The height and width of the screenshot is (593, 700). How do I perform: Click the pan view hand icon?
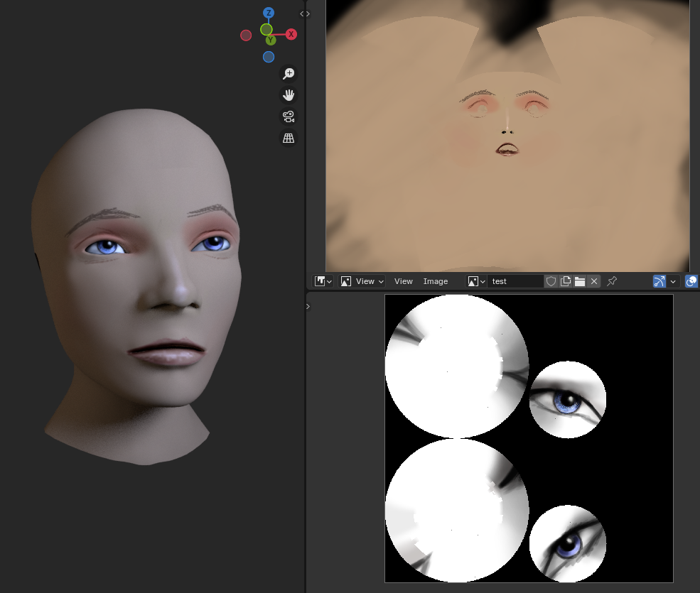(x=289, y=95)
